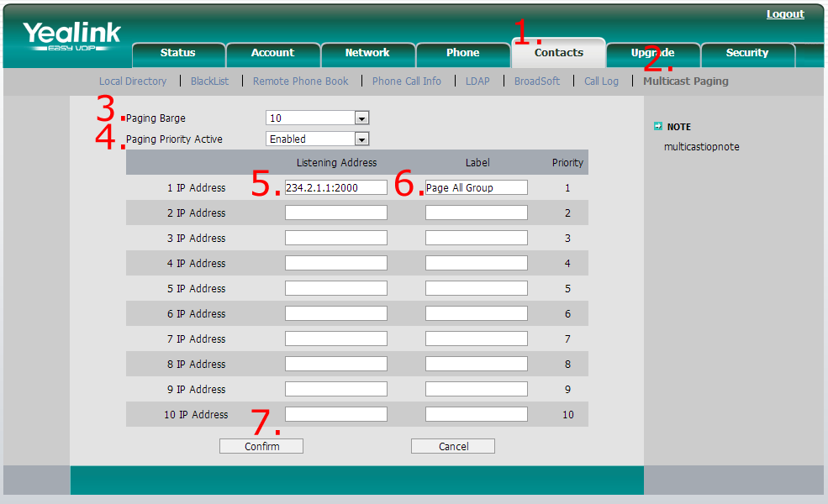Go to the BlackList page
This screenshot has width=828, height=504.
[x=209, y=81]
